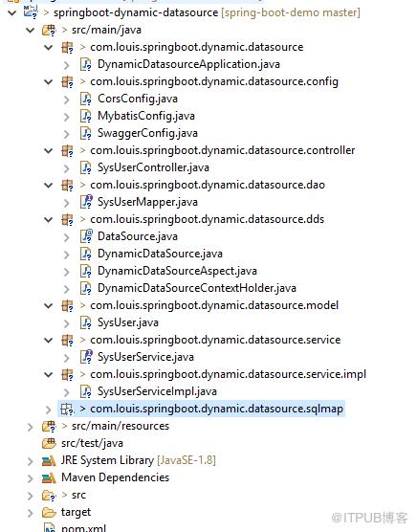The image size is (417, 532).
Task: Click the src/main/java source folder icon
Action: tap(49, 31)
